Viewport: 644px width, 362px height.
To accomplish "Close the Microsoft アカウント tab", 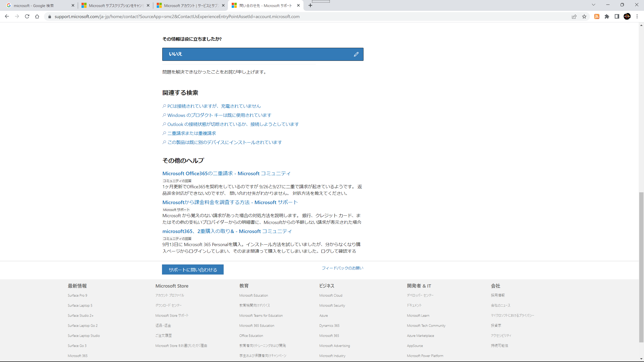I will pos(223,6).
